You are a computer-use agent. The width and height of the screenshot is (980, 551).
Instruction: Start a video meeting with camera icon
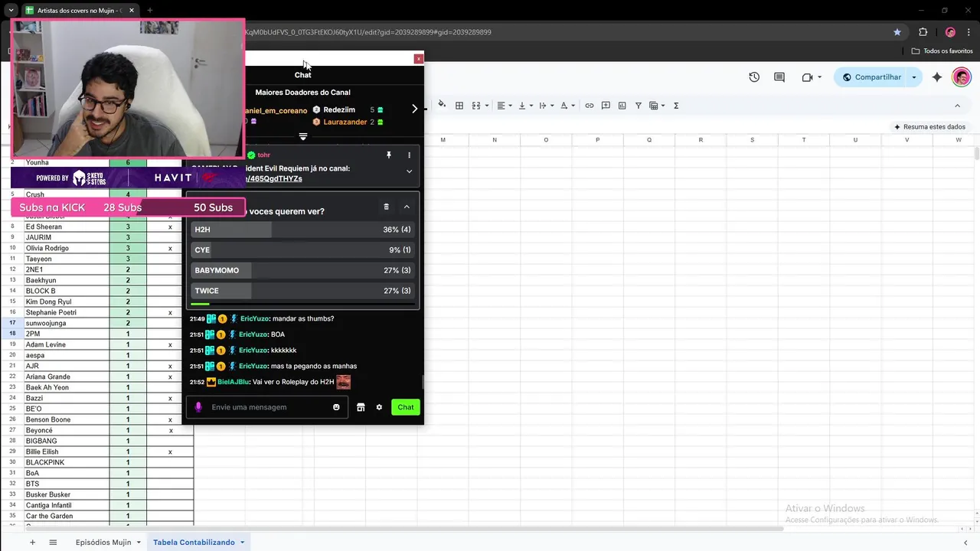[807, 77]
